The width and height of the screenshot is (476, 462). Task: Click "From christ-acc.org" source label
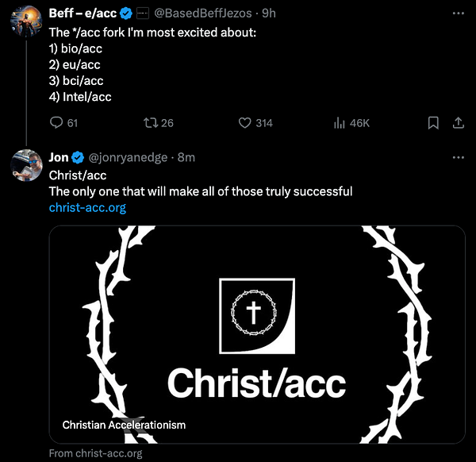click(x=95, y=453)
